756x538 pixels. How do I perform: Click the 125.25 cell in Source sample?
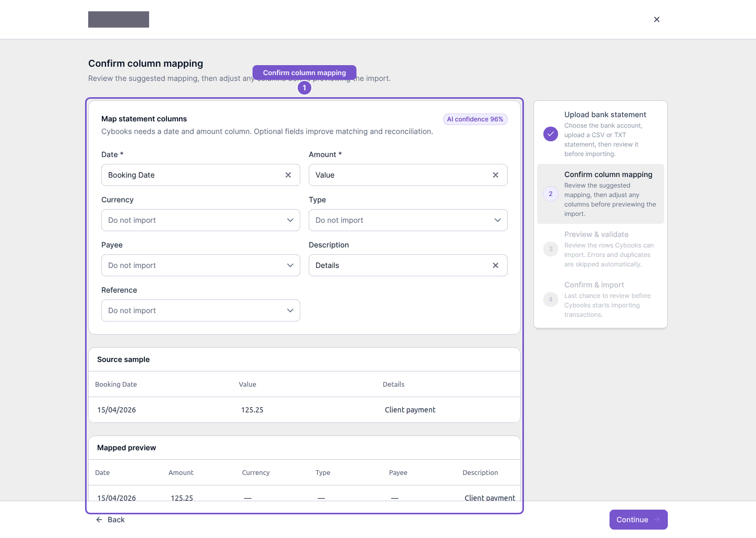pos(252,410)
